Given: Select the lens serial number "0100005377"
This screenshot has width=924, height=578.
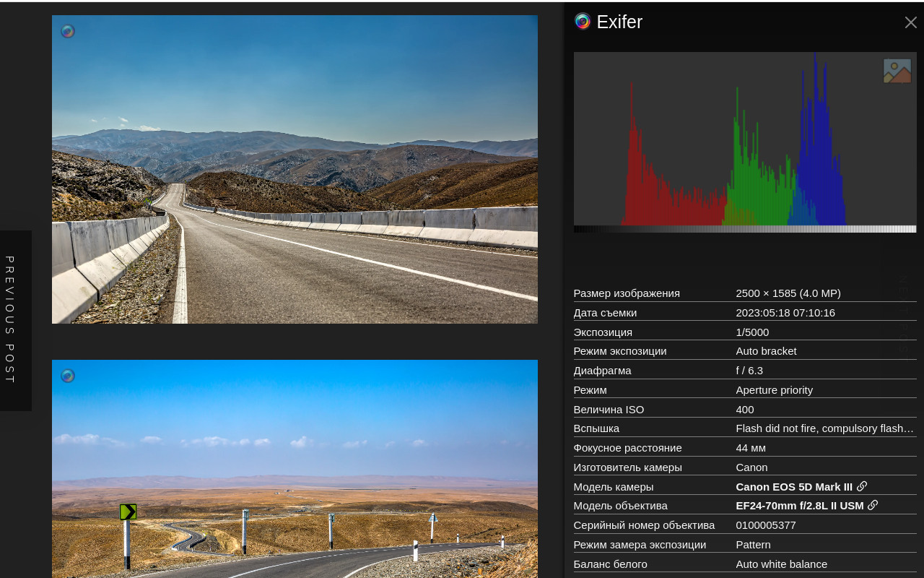Looking at the screenshot, I should tap(766, 525).
